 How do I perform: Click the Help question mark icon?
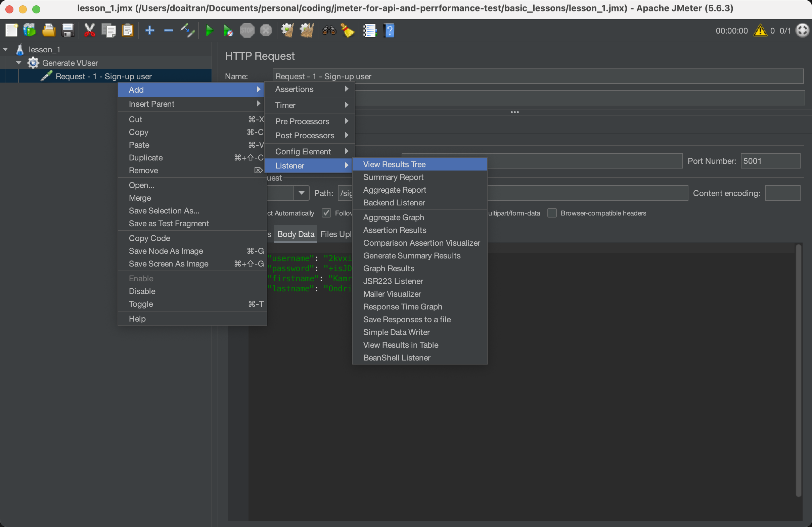pos(389,30)
